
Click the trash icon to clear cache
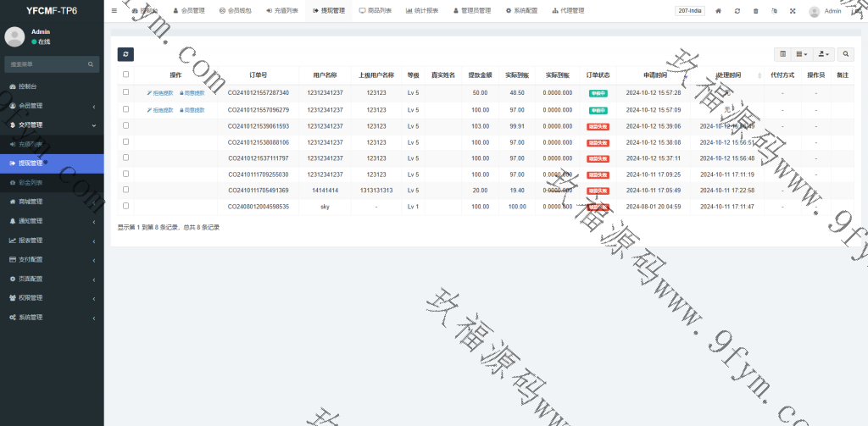(x=755, y=11)
